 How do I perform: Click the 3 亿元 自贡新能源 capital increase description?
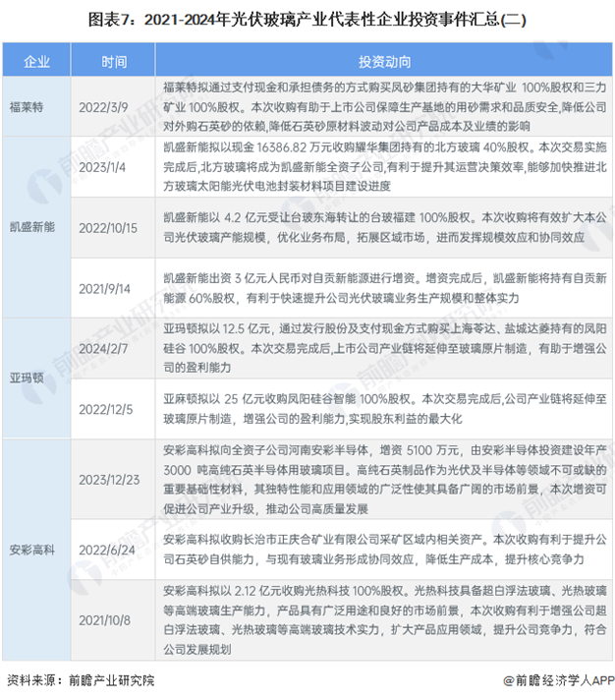tap(384, 288)
